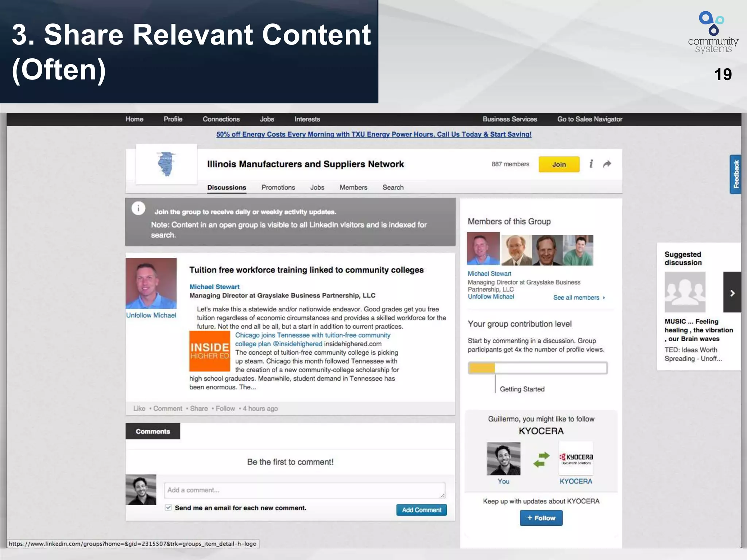Click Michael Stewart name in the post
The height and width of the screenshot is (560, 747).
[214, 287]
